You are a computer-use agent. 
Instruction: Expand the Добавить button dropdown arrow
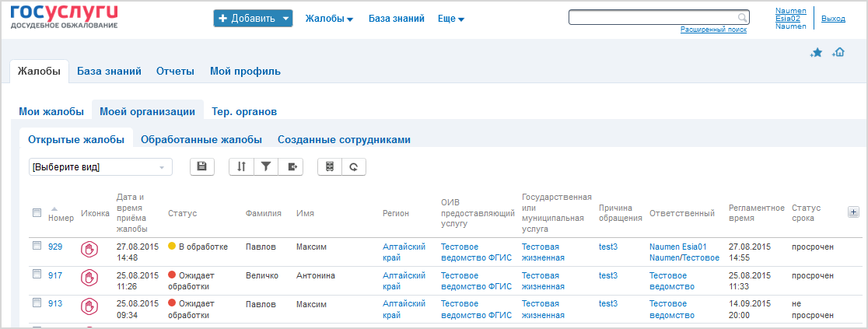[x=285, y=19]
